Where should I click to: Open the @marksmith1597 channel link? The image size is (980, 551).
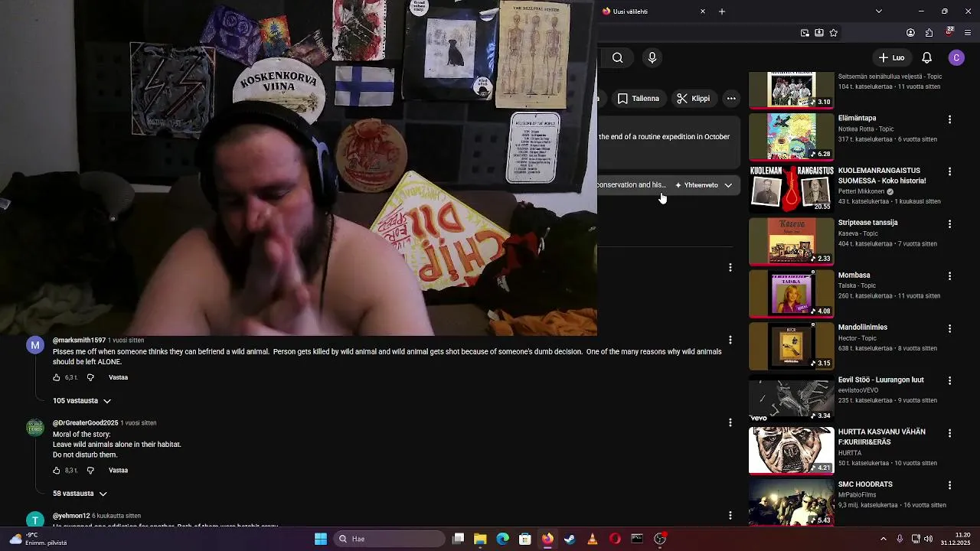[x=79, y=340]
